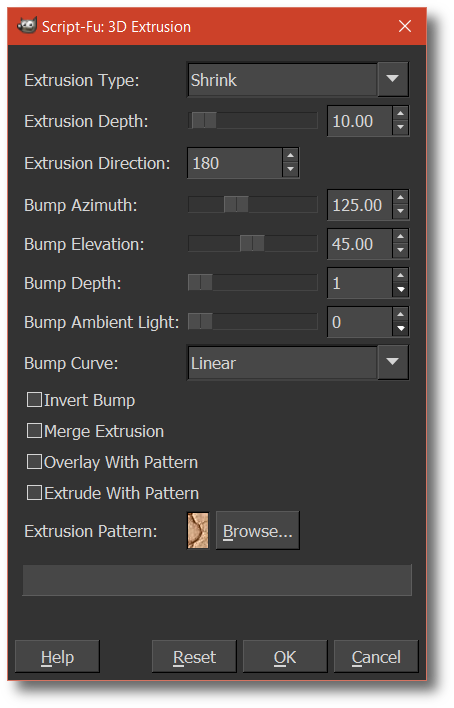Decrease Bump Azimuth with down arrow
Viewport: 454px width, 708px height.
coord(400,212)
